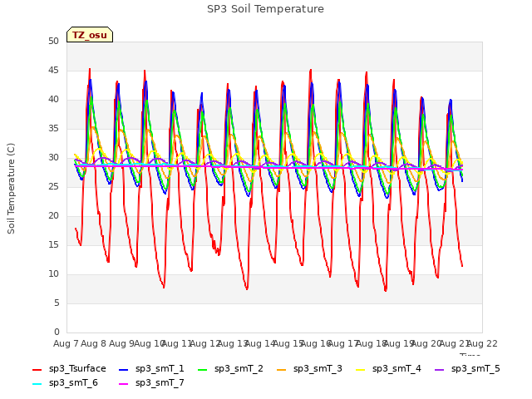Click the Aug 22 x-axis tick label
Viewport: 532px width, 399px height.
click(x=482, y=343)
